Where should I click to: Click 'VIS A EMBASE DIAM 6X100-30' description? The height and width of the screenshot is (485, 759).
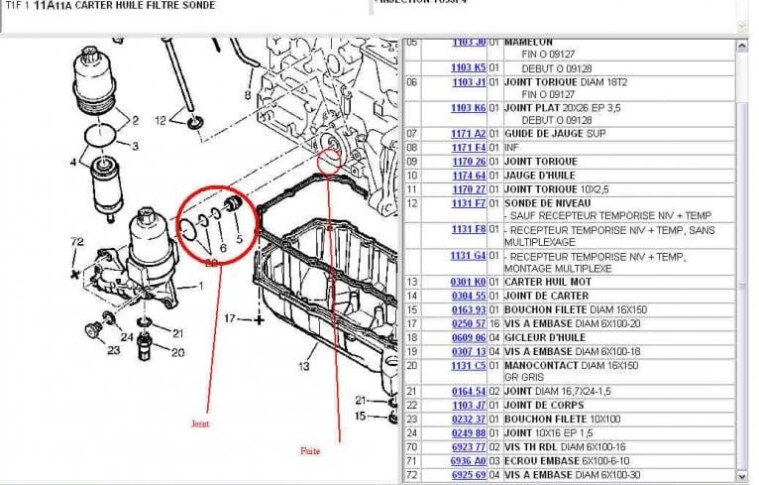click(573, 475)
